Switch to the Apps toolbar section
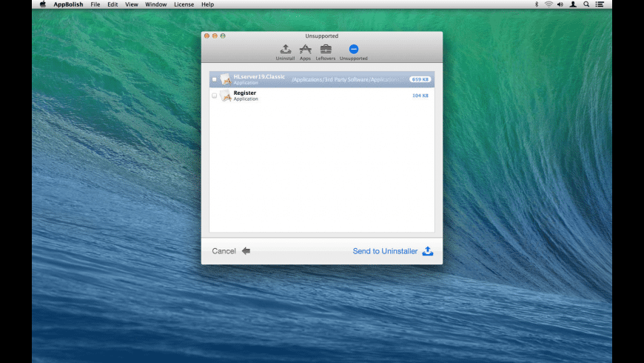Screen dimensions: 644x363 point(305,52)
